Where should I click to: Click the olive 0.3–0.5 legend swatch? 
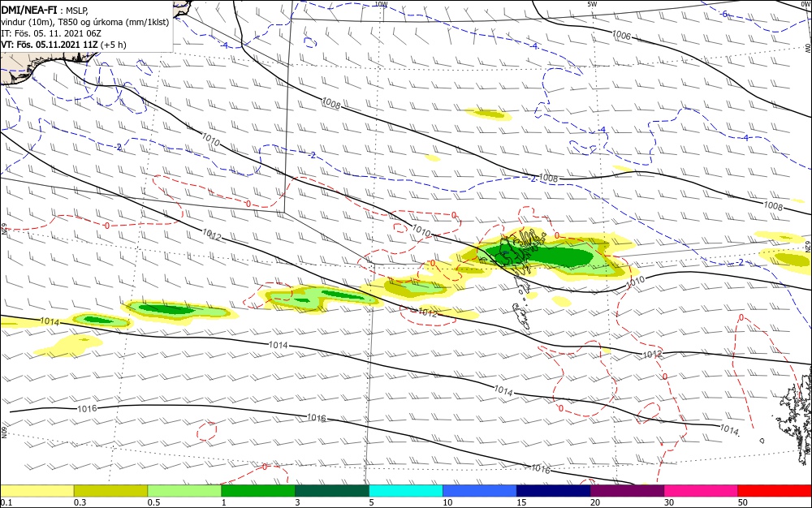point(110,491)
